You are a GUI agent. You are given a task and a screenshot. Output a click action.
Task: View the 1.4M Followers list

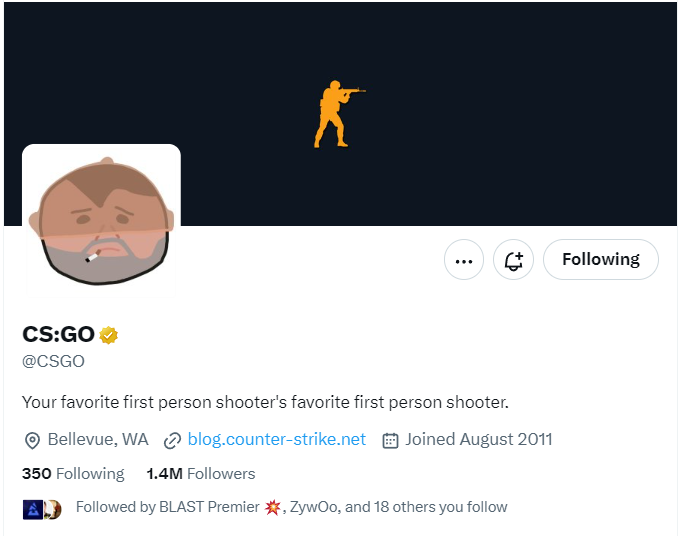200,474
